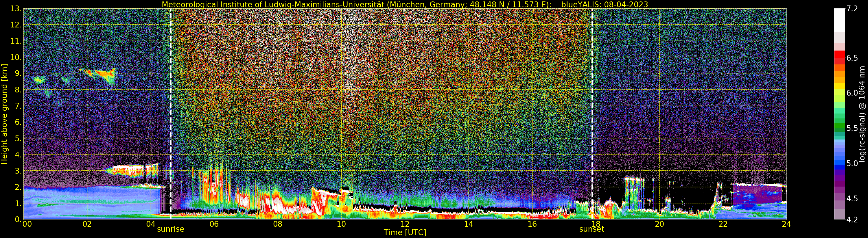Click the 4.5 colorbar tick value
Image resolution: width=868 pixels, height=238 pixels.
pos(852,199)
